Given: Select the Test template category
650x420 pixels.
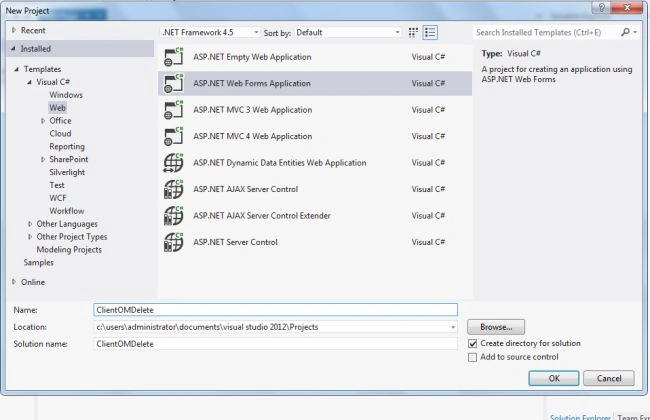Looking at the screenshot, I should pyautogui.click(x=57, y=185).
